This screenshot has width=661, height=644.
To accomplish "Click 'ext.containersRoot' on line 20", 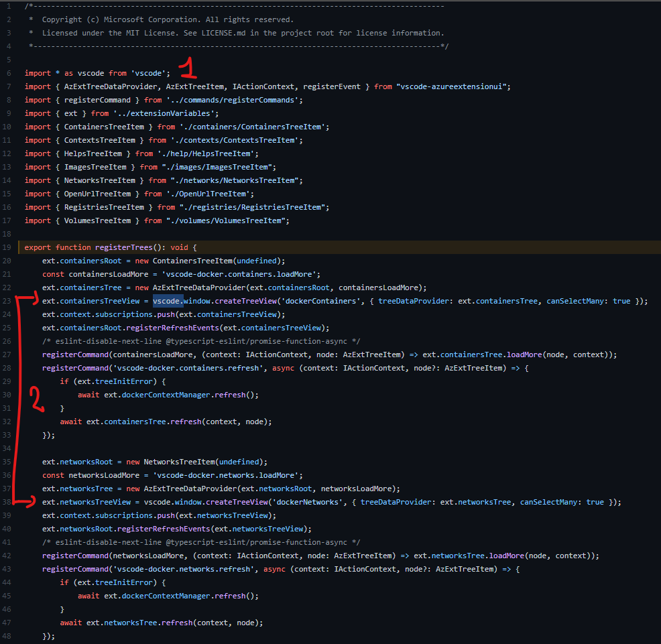I will point(82,261).
